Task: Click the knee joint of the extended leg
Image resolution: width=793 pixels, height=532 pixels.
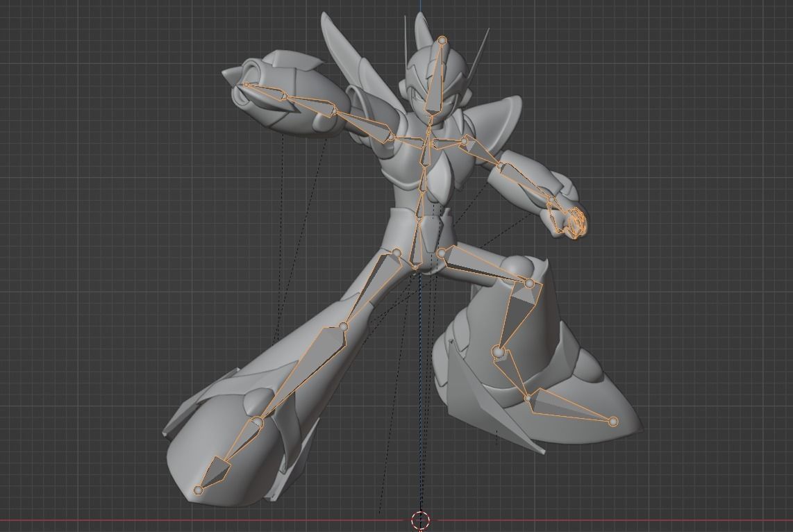Action: (x=344, y=326)
